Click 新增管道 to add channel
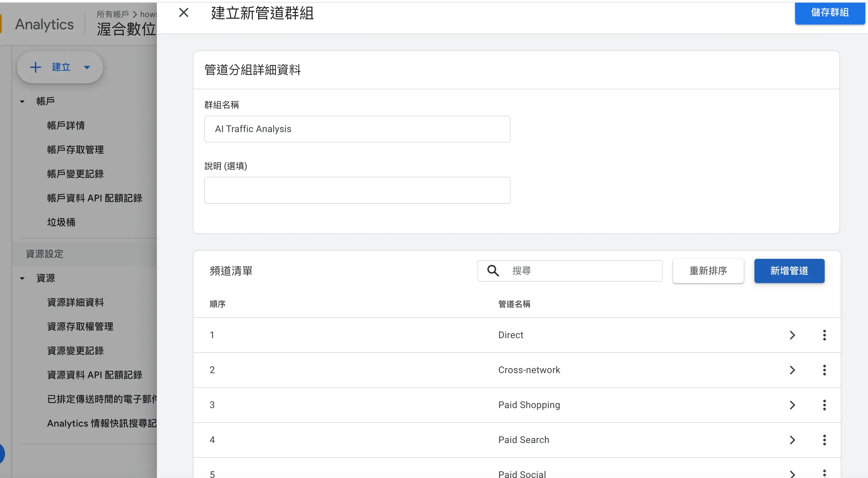 (x=789, y=271)
